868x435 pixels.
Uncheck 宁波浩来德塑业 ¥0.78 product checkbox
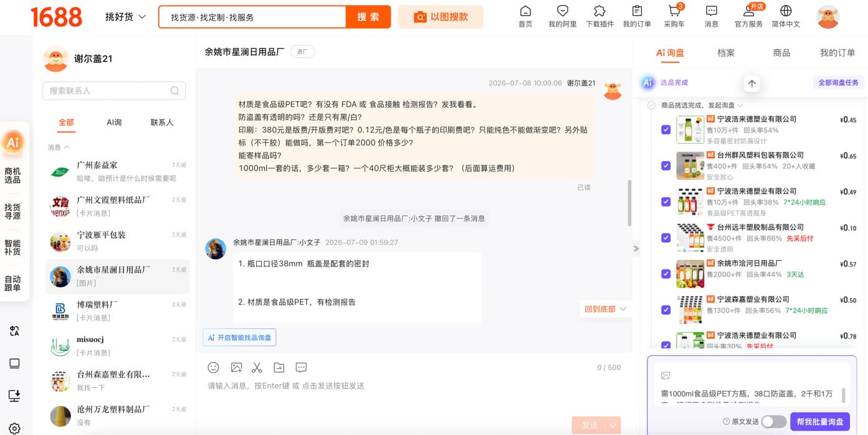[x=666, y=345]
